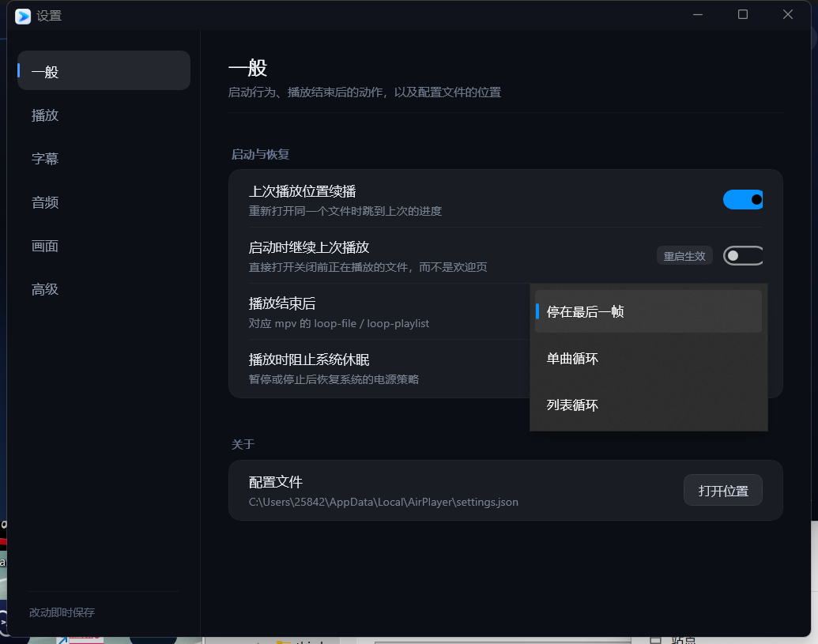Click the 重启生效 badge

pyautogui.click(x=684, y=256)
